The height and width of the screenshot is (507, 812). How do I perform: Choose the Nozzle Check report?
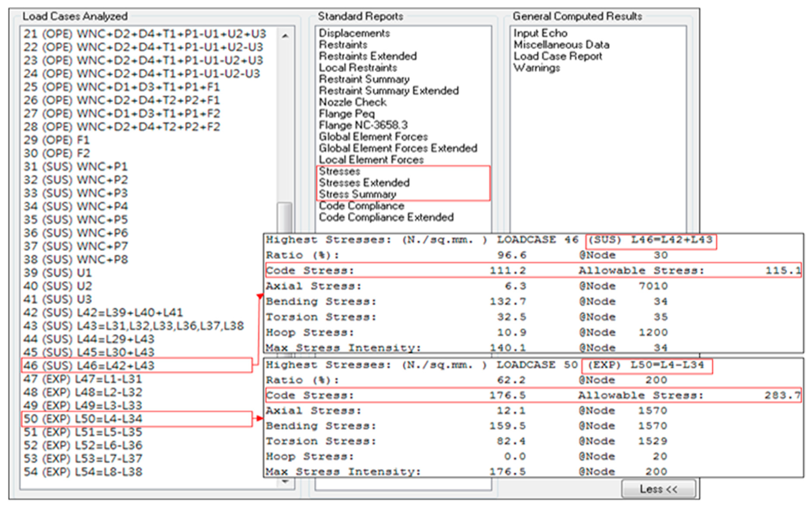[353, 102]
